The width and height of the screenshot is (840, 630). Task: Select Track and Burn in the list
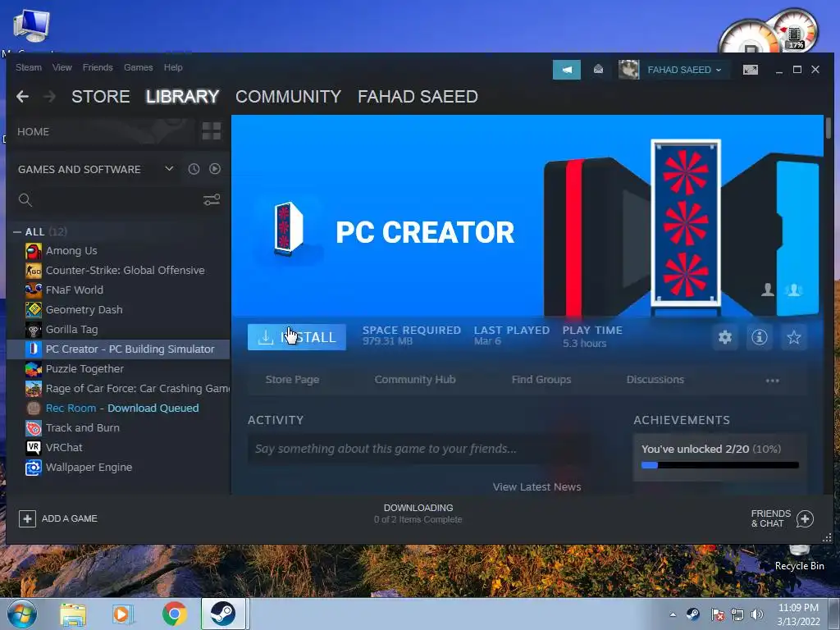pyautogui.click(x=118, y=428)
